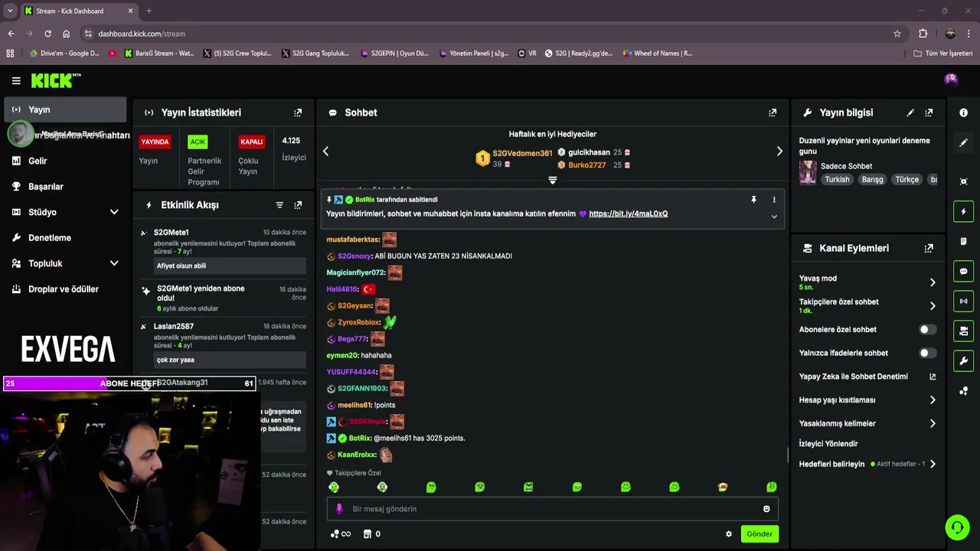
Task: Switch to the Stream - Kick Dashboard browser tab
Action: click(x=79, y=11)
